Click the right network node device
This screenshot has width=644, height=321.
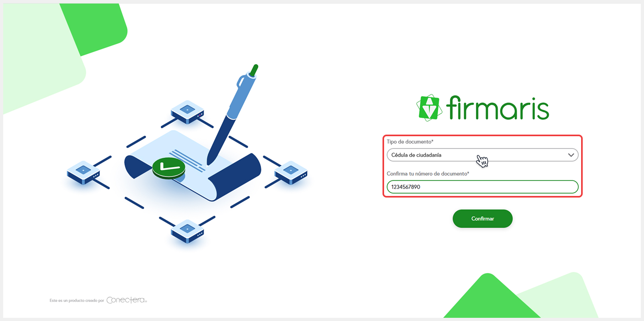(x=291, y=172)
